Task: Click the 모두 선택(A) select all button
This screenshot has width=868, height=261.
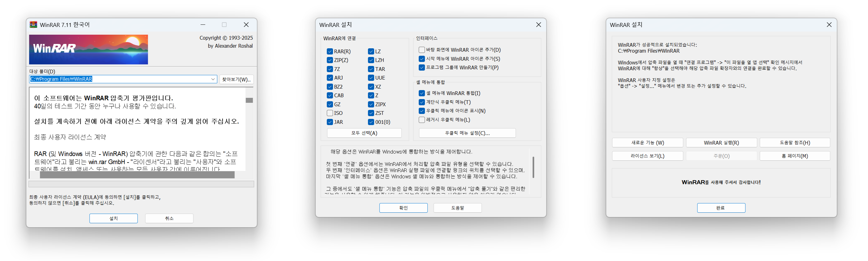Action: 364,133
